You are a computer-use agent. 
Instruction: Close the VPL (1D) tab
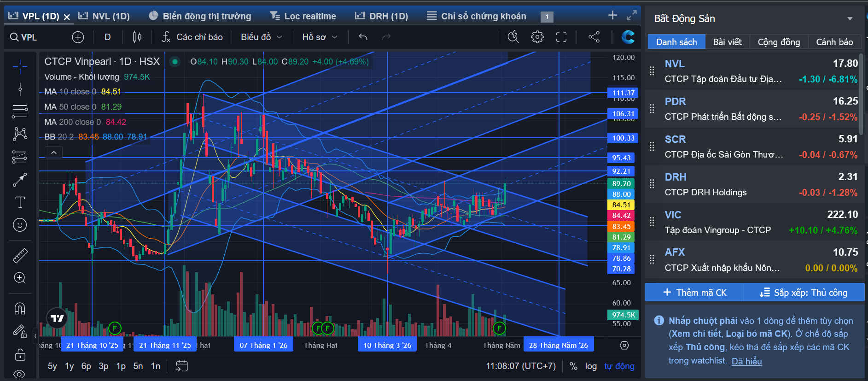[67, 17]
